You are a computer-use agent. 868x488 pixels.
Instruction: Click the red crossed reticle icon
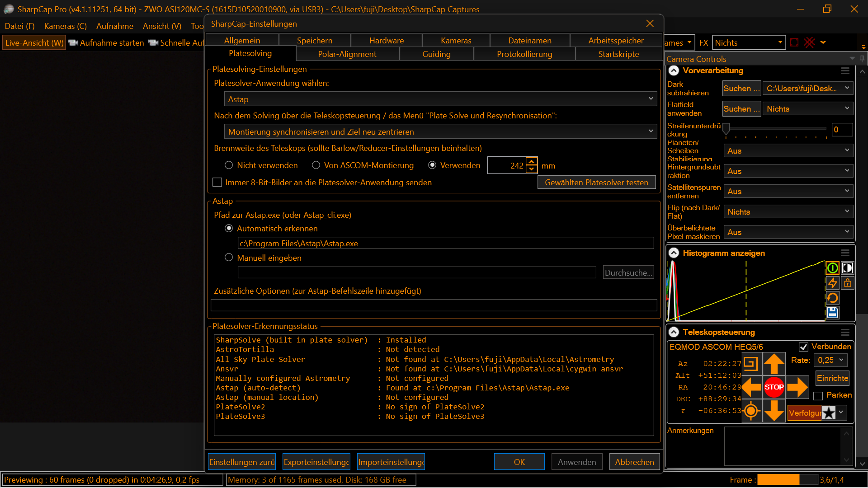pyautogui.click(x=809, y=42)
